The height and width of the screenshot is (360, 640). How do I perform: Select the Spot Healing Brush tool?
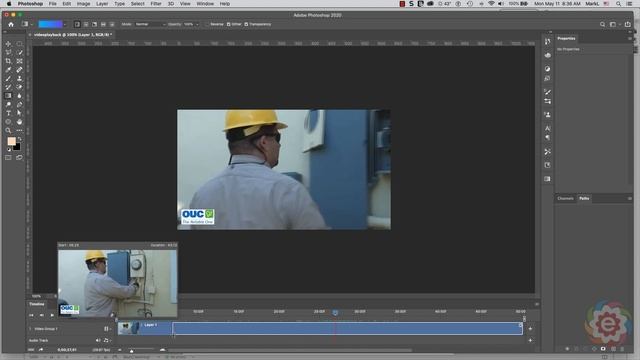coord(19,70)
